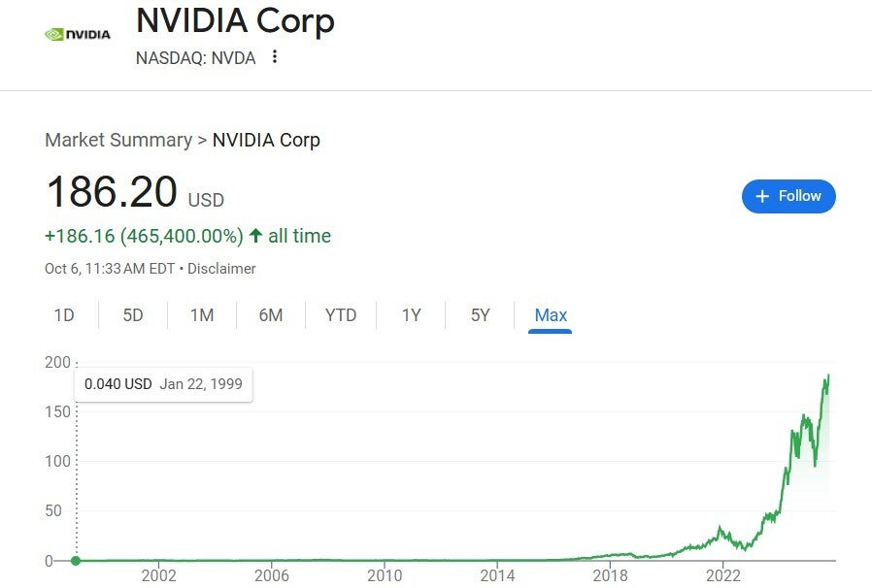Image resolution: width=872 pixels, height=588 pixels.
Task: Show the 1M chart range
Action: pyautogui.click(x=202, y=315)
